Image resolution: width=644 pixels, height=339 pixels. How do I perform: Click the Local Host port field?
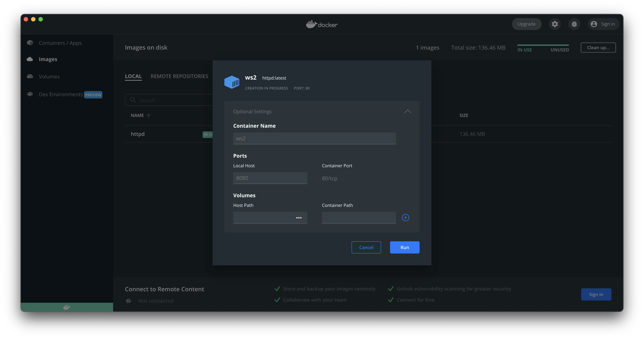click(x=270, y=178)
